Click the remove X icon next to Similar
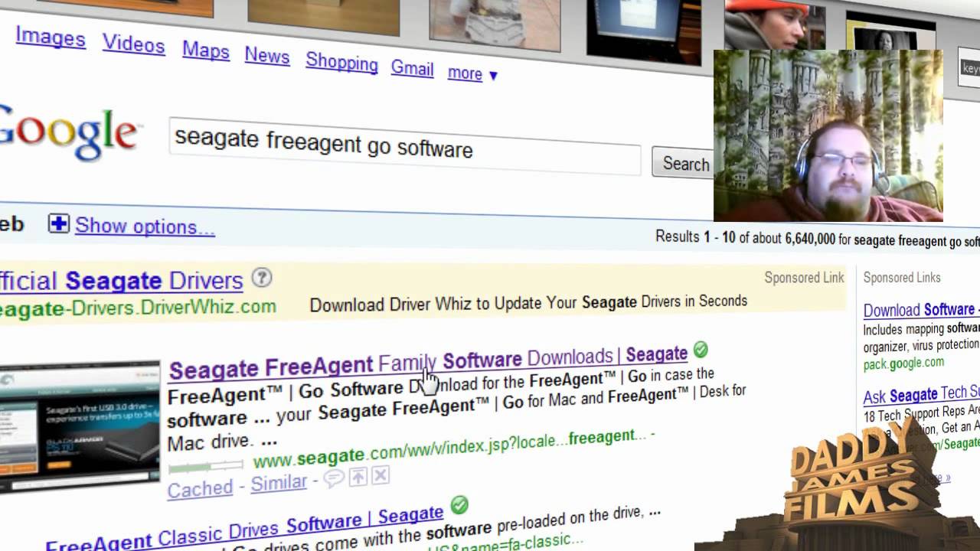Image resolution: width=980 pixels, height=551 pixels. (x=381, y=476)
